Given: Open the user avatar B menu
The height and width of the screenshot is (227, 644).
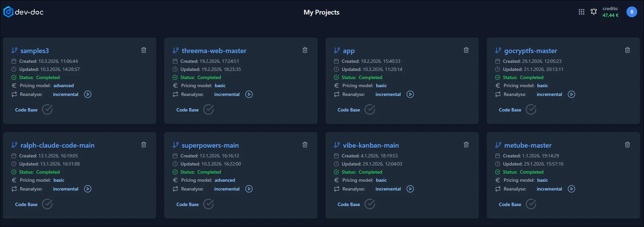Looking at the screenshot, I should pyautogui.click(x=632, y=12).
